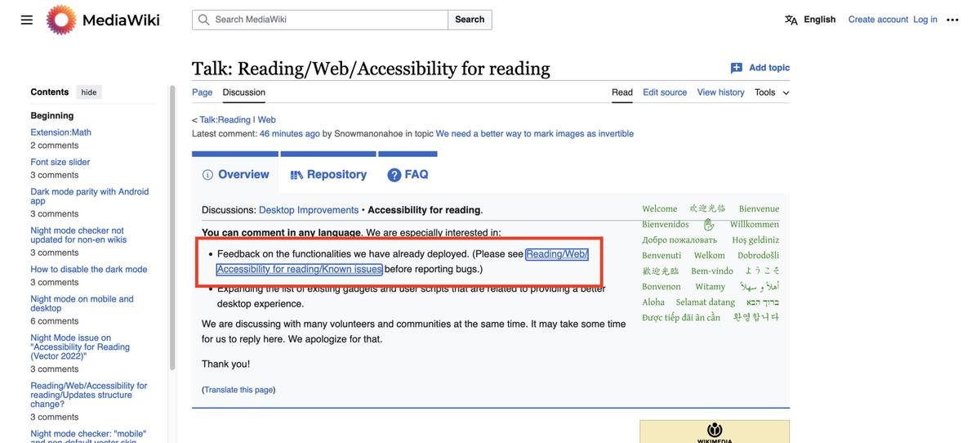Open the Repository tab
This screenshot has height=443, width=980.
pos(328,174)
